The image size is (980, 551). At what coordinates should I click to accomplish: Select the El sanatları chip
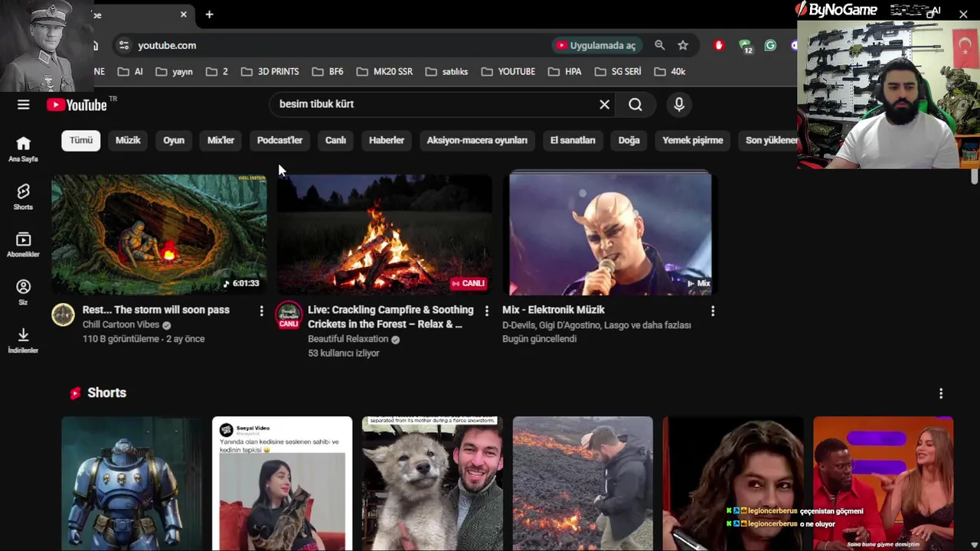point(573,140)
